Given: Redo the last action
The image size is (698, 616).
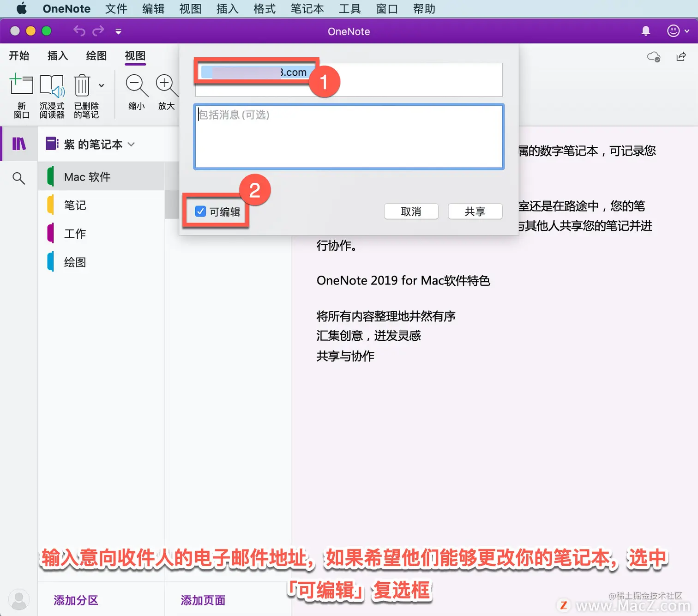Looking at the screenshot, I should pos(98,31).
